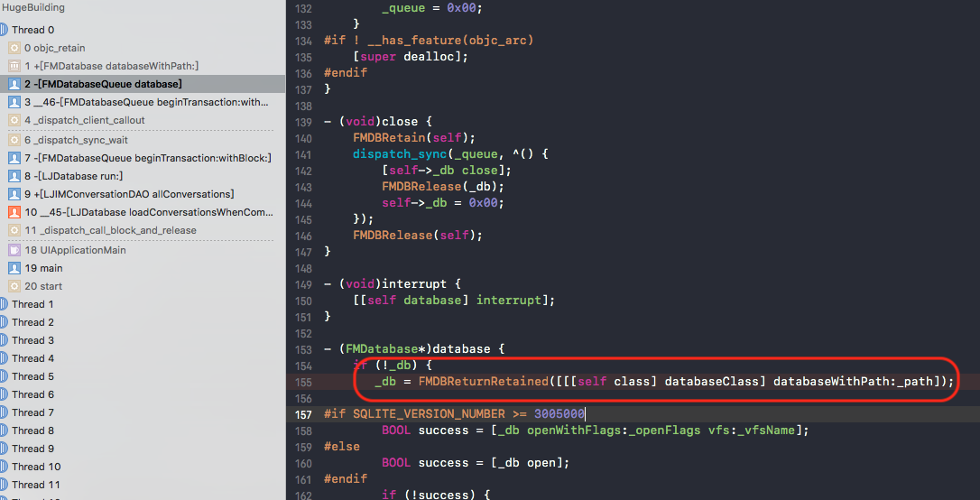
Task: Click user icon of 19 main
Action: pyautogui.click(x=14, y=268)
